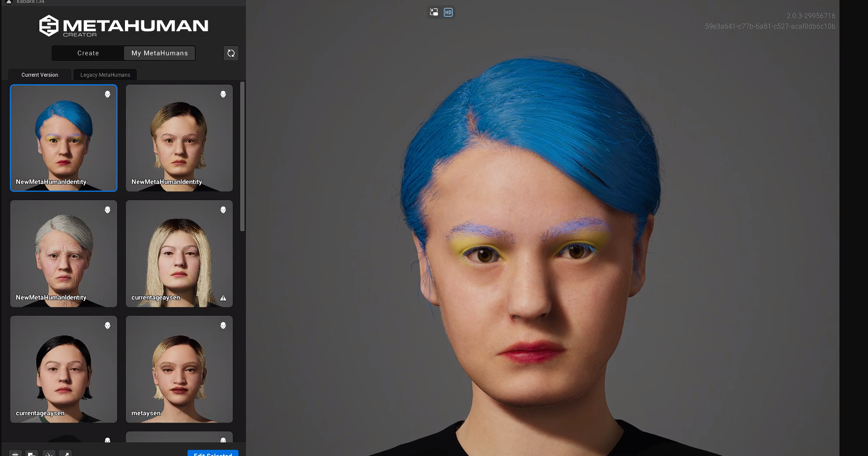
Task: Click the currentageaysen label on the black-haired card
Action: click(x=40, y=413)
